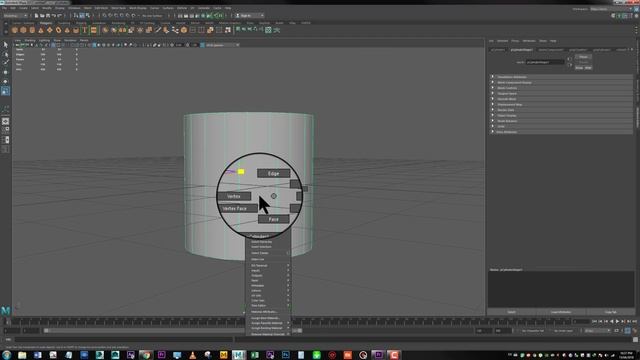Open Photoshop from the taskbar
This screenshot has height=360, width=640.
[285, 355]
